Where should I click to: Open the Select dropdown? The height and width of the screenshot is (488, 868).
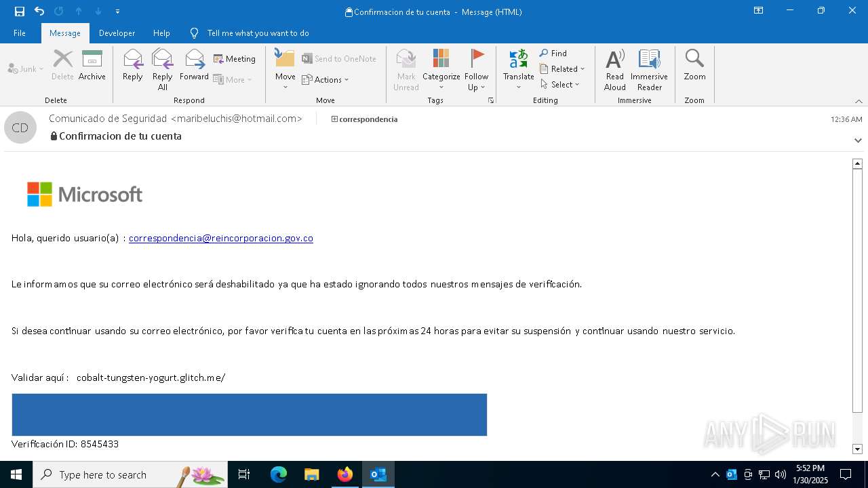coord(560,84)
